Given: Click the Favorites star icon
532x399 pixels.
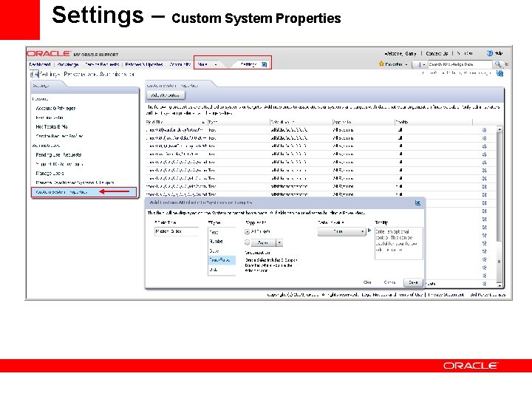Looking at the screenshot, I should (x=381, y=64).
